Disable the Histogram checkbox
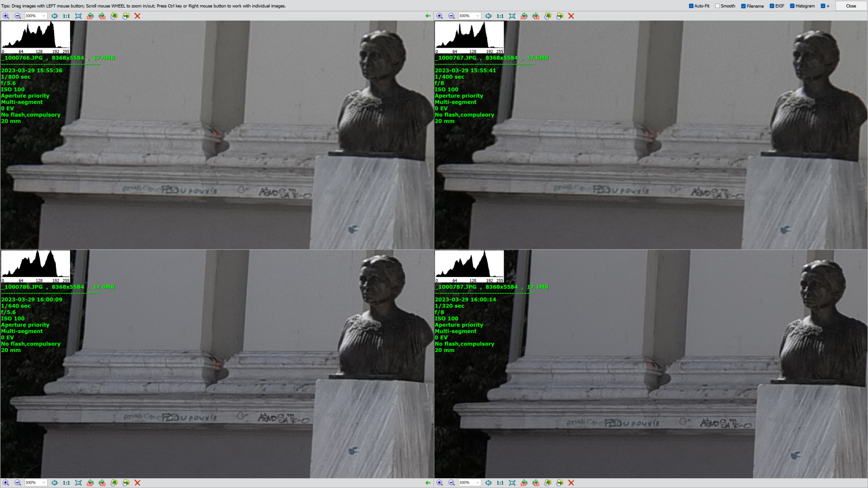This screenshot has width=868, height=488. (x=792, y=6)
